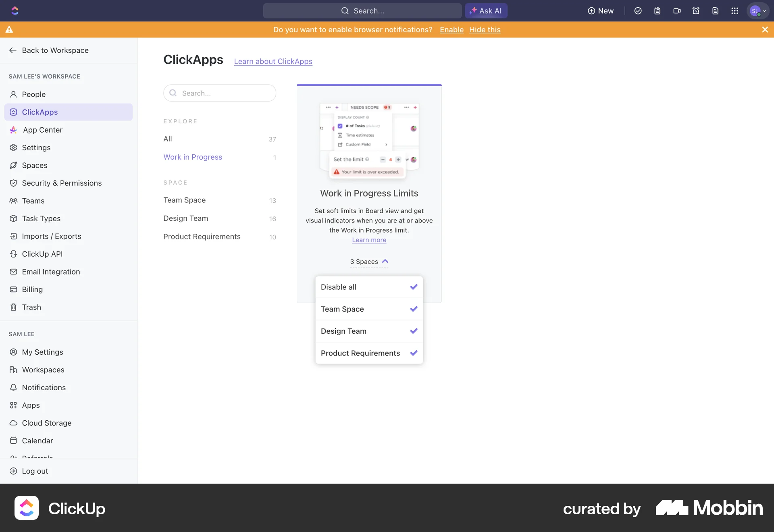The width and height of the screenshot is (774, 532).
Task: Open the app grid icon
Action: point(735,11)
